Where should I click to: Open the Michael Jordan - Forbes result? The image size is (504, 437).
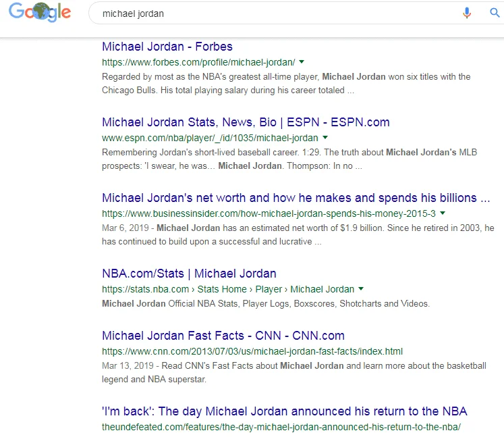click(167, 47)
